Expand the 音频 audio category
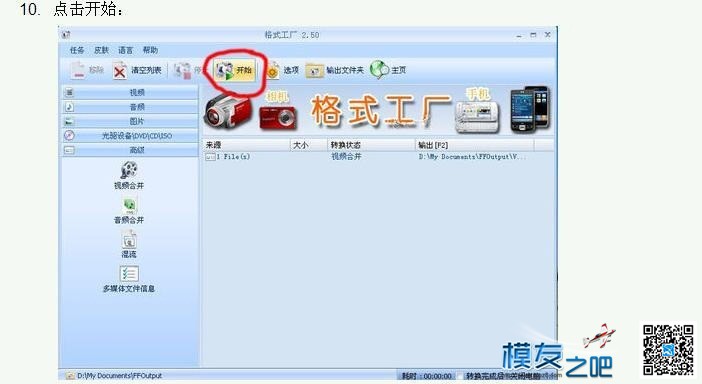Screen dimensions: 702x384 pyautogui.click(x=130, y=107)
